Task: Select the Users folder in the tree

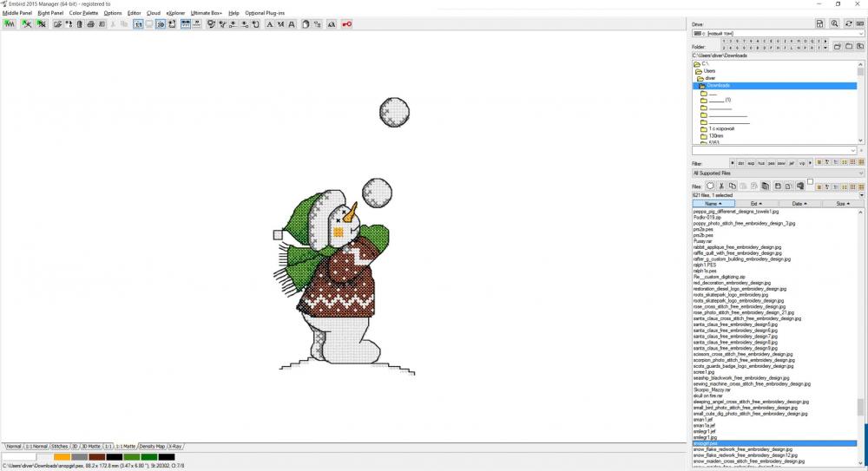Action: 710,71
